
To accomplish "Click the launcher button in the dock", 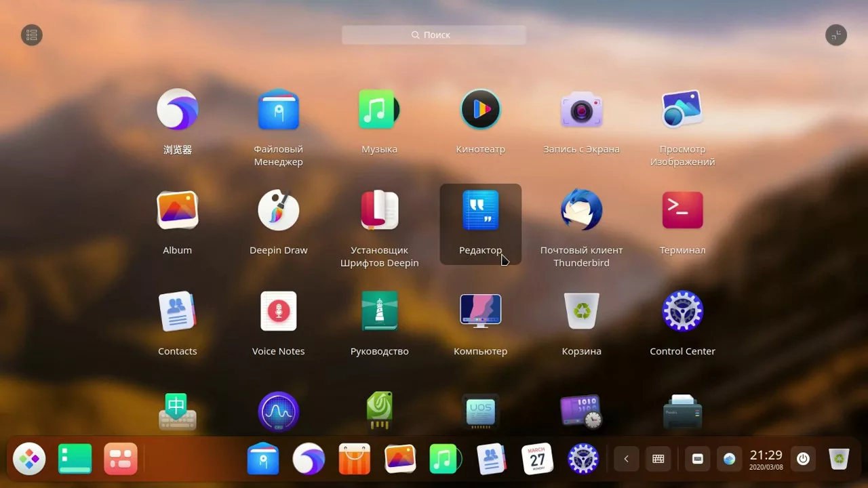I will (29, 459).
